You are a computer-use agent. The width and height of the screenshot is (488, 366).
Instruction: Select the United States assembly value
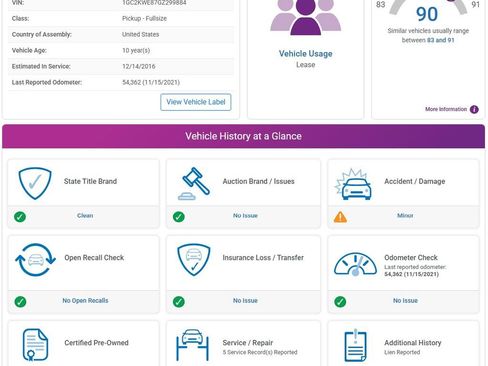(140, 35)
